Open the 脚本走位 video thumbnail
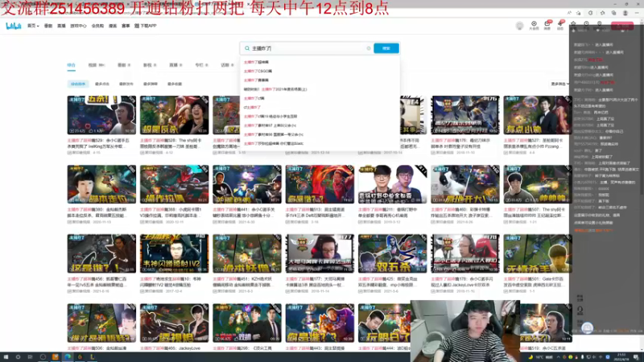 click(x=101, y=184)
